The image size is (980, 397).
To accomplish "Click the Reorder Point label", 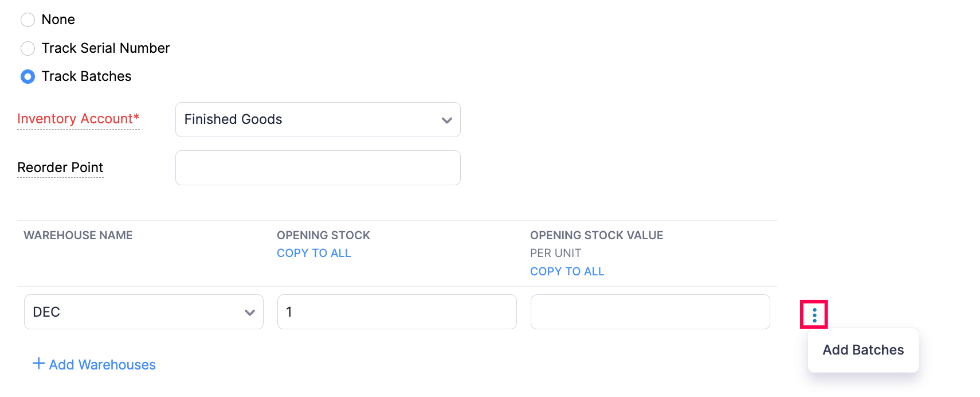I will click(x=60, y=168).
